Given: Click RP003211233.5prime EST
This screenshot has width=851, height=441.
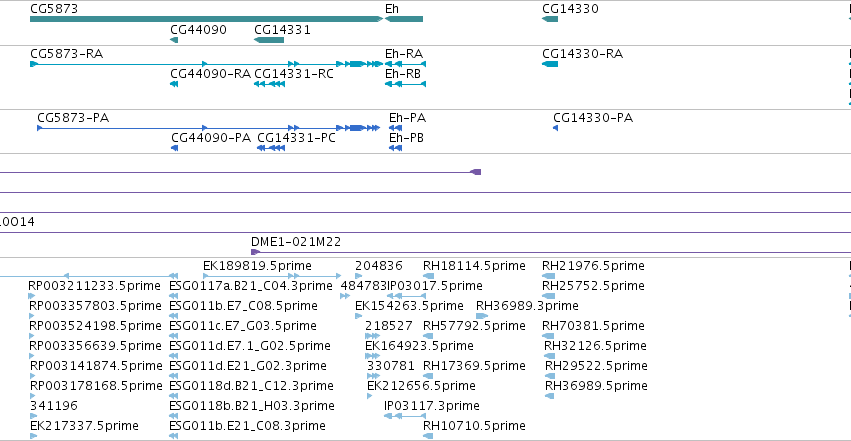Looking at the screenshot, I should [31, 296].
